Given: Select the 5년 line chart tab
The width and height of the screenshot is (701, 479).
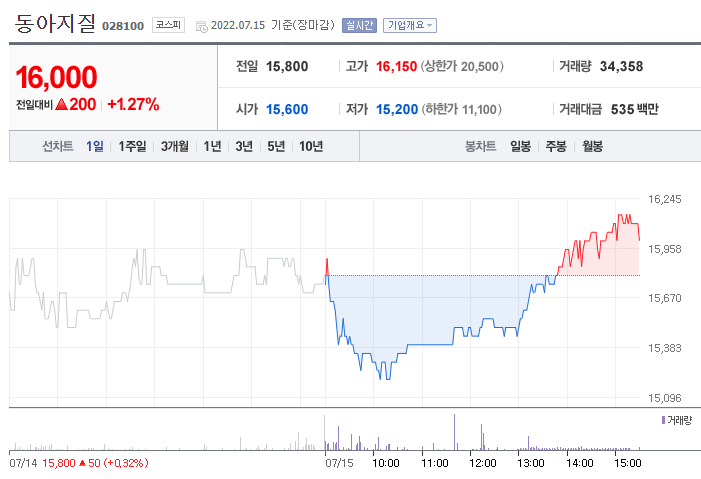Looking at the screenshot, I should pyautogui.click(x=276, y=146).
